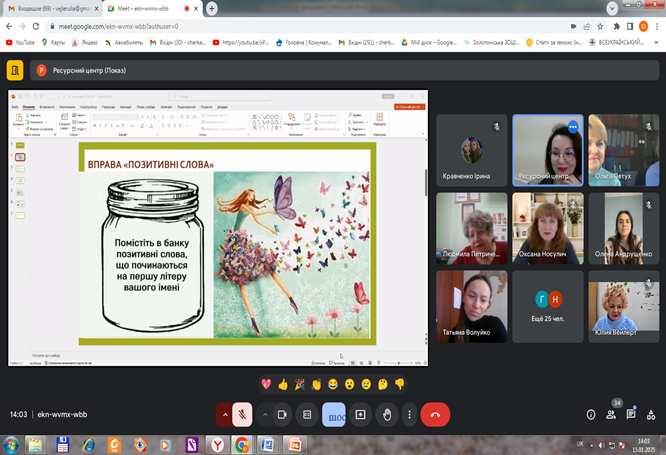Viewport: 666px width, 455px height.
Task: Bookmark this page with star icon
Action: 600,26
